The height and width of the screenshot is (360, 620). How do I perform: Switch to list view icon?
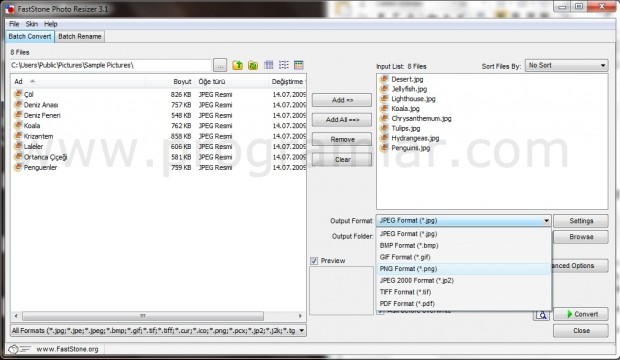pyautogui.click(x=284, y=65)
